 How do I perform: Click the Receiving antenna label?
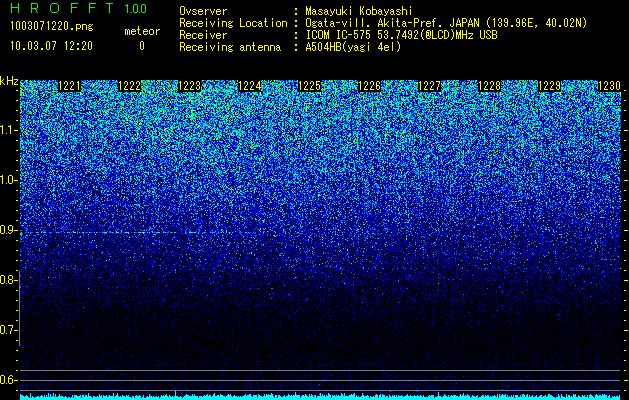[230, 47]
